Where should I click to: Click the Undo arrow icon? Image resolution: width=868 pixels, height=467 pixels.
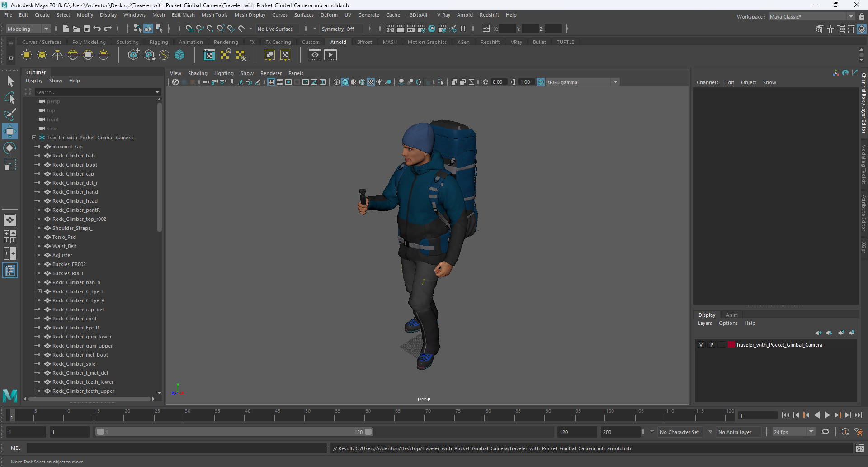[x=97, y=29]
